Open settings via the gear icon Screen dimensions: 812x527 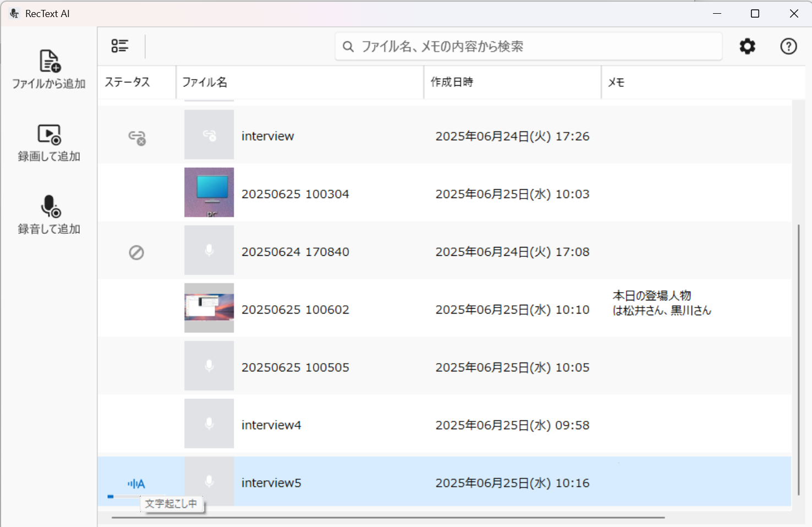pyautogui.click(x=747, y=46)
